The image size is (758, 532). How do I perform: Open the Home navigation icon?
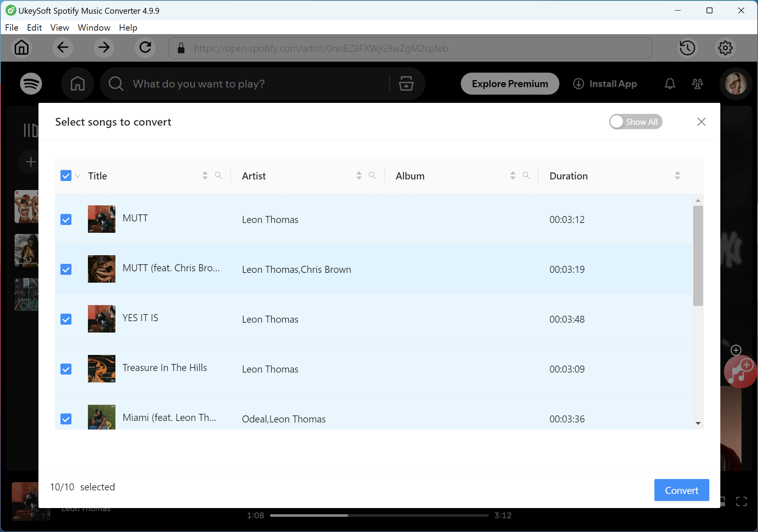coord(22,48)
